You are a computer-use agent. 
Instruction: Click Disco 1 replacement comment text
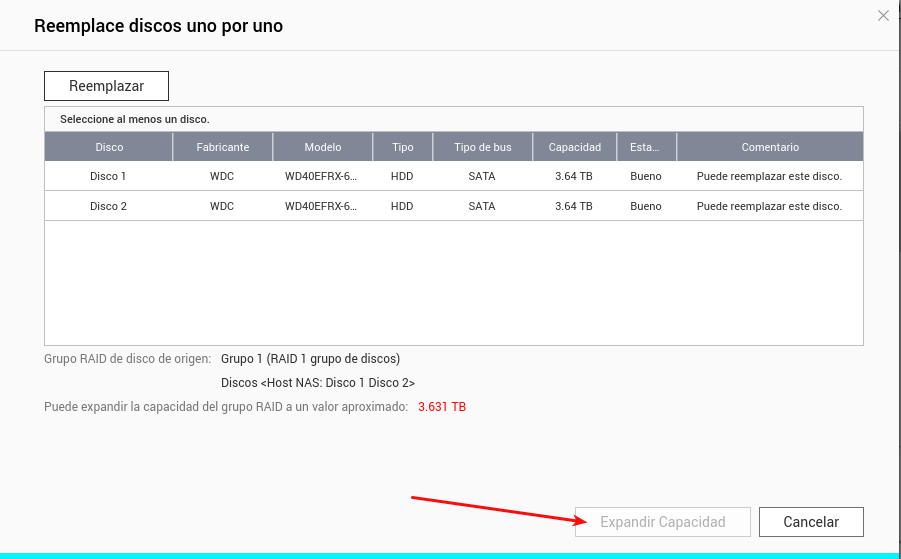point(769,176)
